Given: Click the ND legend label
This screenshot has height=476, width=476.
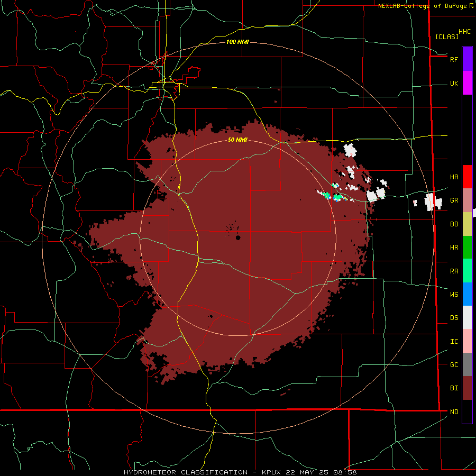Looking at the screenshot, I should 454,412.
